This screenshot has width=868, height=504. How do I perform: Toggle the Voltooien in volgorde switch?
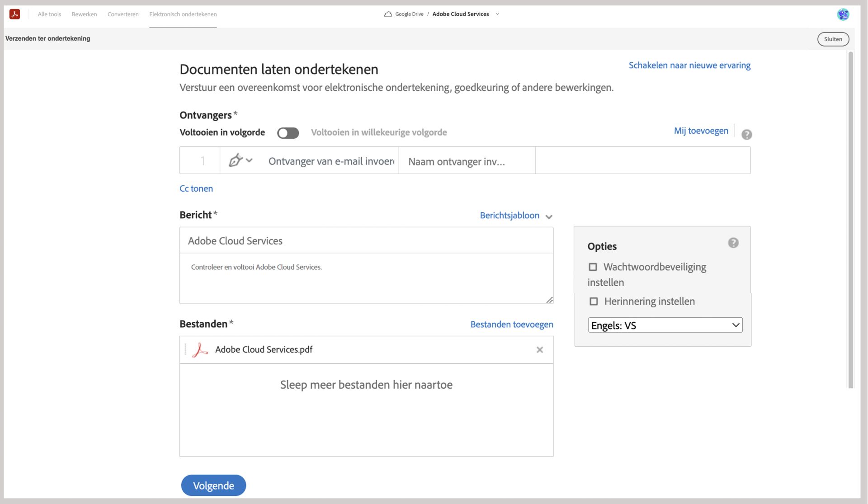pos(288,132)
